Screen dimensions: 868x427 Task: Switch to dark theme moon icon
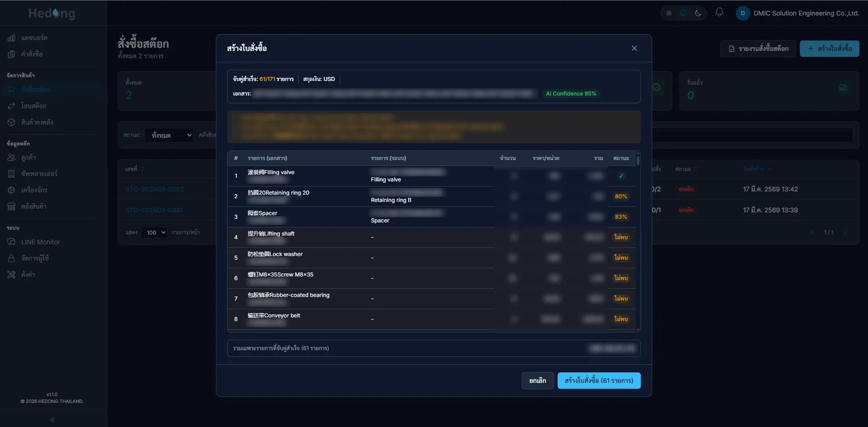click(x=698, y=13)
